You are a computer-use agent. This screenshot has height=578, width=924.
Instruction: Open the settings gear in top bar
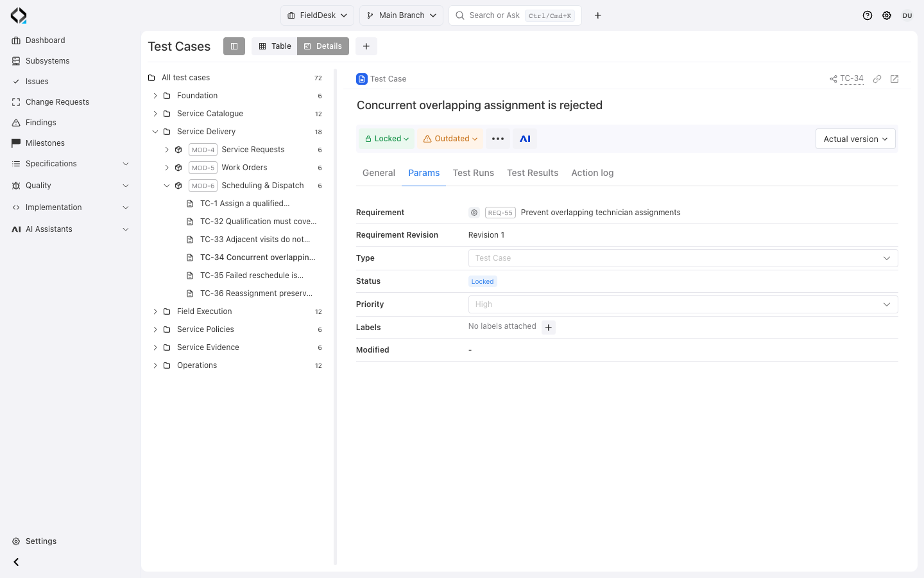coord(887,15)
